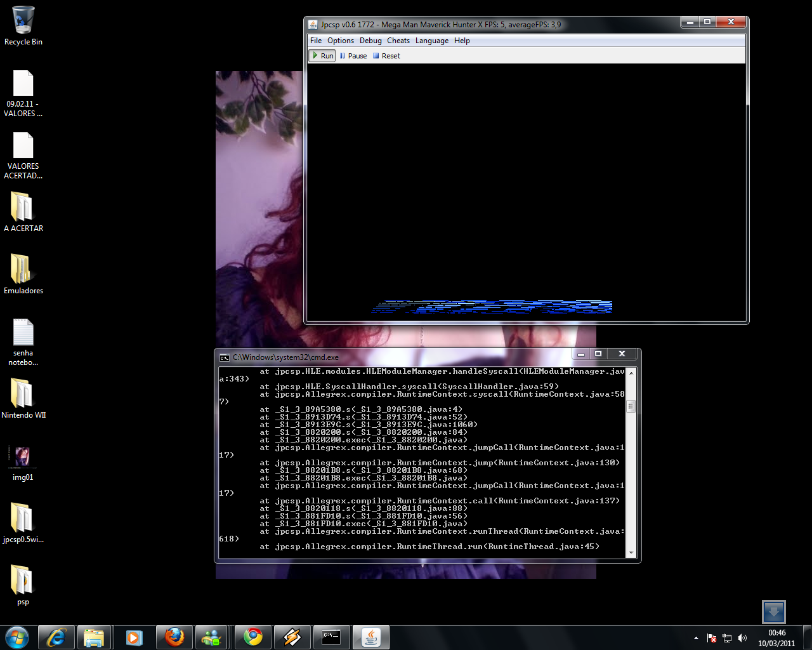Screen dimensions: 812x650
Task: Minimize the cmd.exe window
Action: point(581,354)
